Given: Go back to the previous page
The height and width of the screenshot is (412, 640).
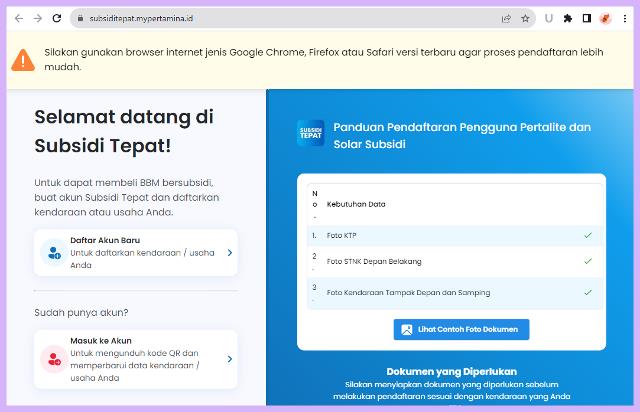Looking at the screenshot, I should pos(19,18).
